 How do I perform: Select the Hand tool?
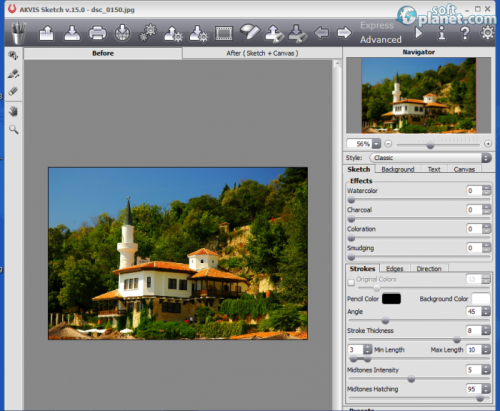(13, 112)
